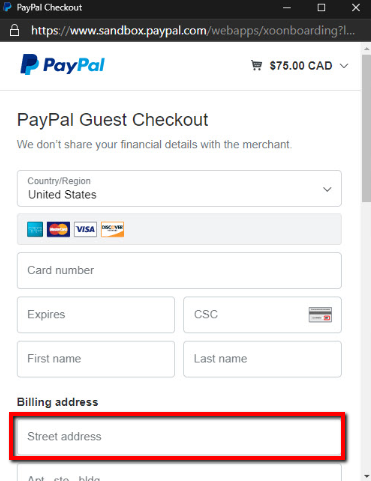Click the American Express card icon
The width and height of the screenshot is (371, 481).
tap(35, 229)
